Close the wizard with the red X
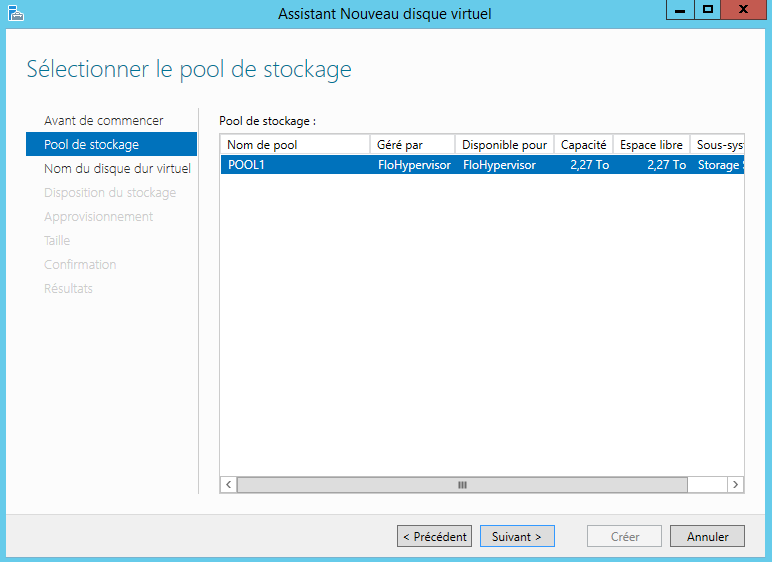Image resolution: width=772 pixels, height=562 pixels. click(x=744, y=10)
